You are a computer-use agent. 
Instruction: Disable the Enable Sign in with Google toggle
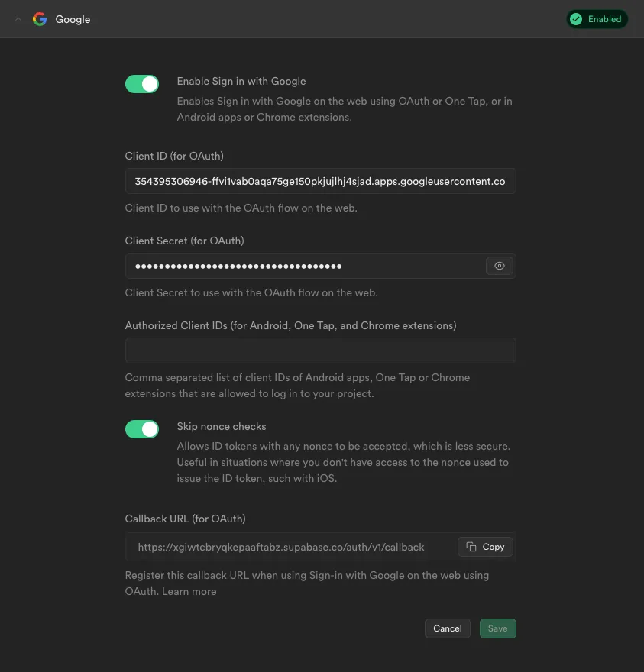(x=142, y=84)
